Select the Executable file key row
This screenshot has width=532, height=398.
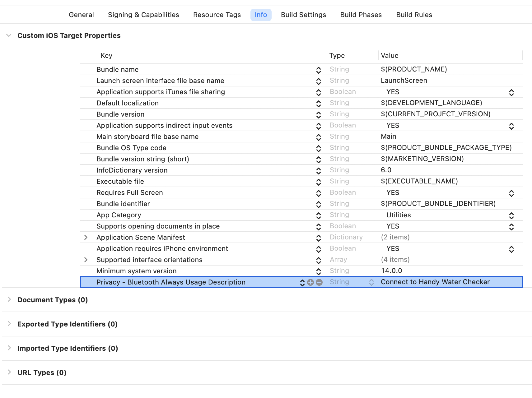120,182
